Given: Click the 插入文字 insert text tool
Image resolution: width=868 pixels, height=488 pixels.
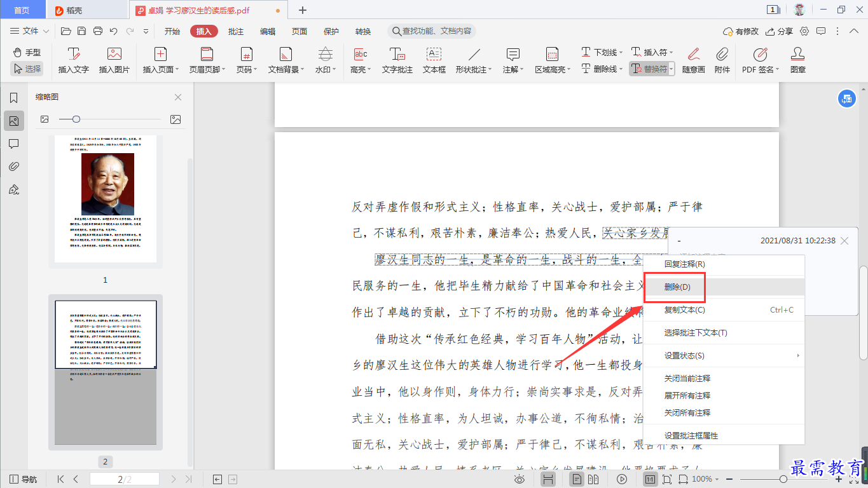Looking at the screenshot, I should click(74, 60).
